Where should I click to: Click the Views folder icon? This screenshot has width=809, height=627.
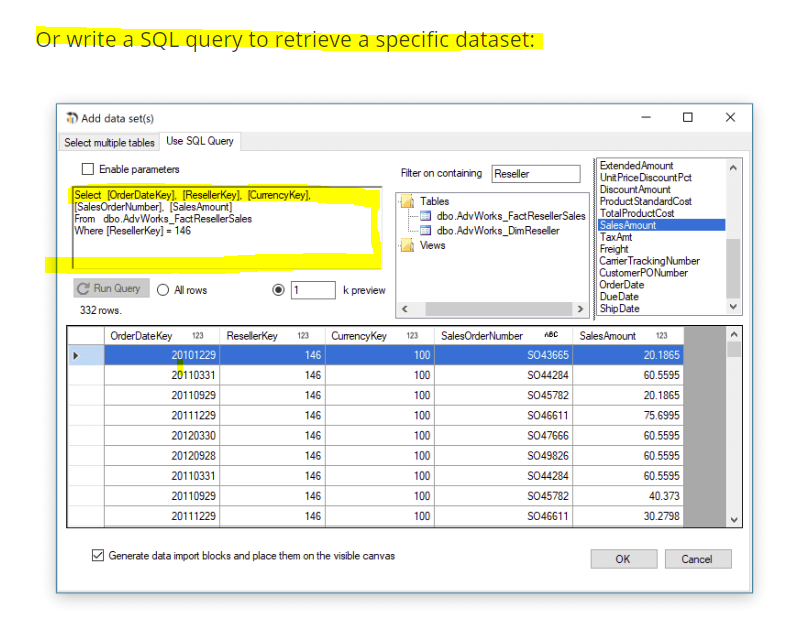(407, 245)
